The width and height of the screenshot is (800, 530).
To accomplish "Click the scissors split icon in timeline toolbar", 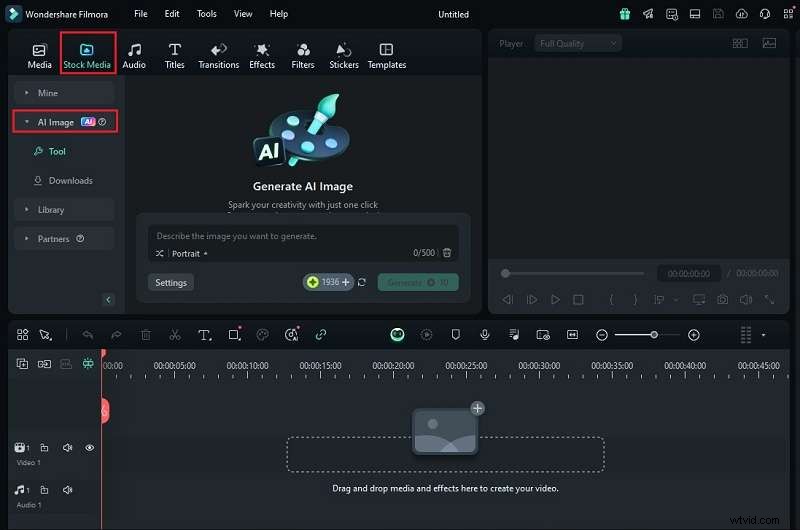I will [x=175, y=335].
